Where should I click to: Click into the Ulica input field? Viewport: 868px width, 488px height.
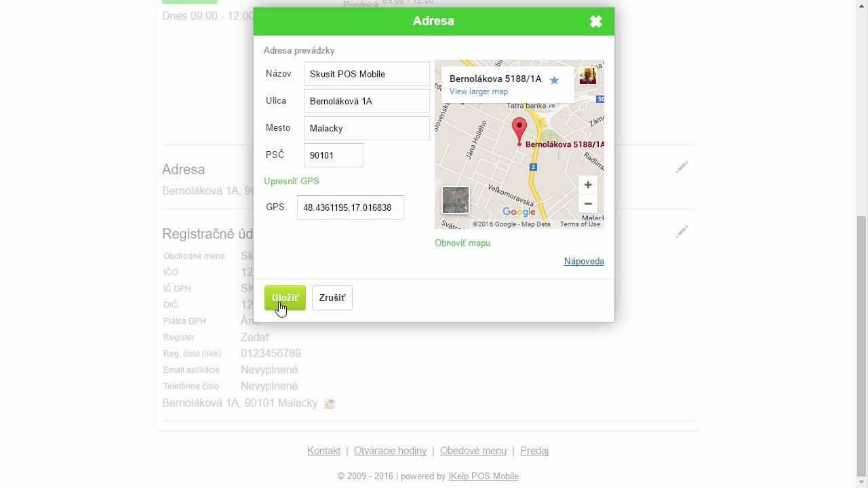[367, 101]
